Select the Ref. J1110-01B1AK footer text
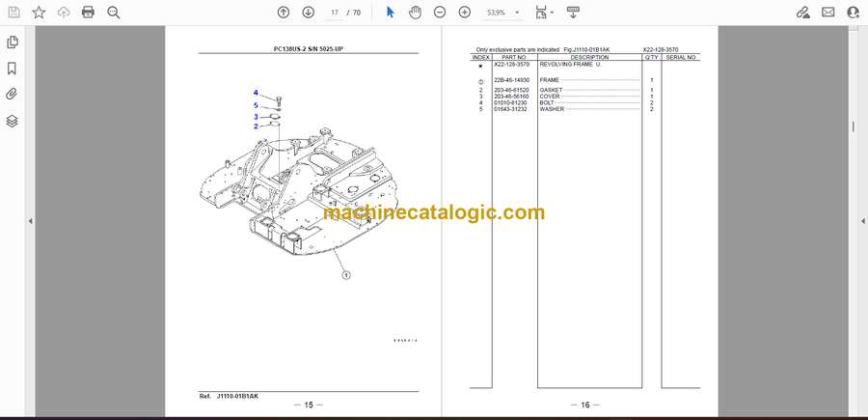 pos(229,396)
